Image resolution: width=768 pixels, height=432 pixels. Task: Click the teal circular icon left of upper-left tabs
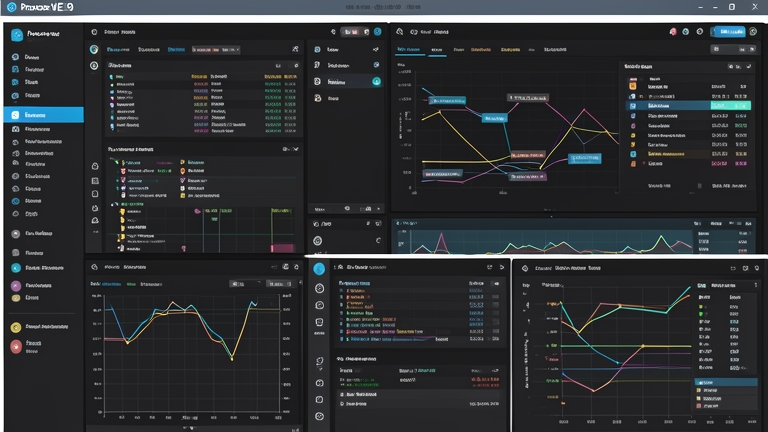(94, 49)
